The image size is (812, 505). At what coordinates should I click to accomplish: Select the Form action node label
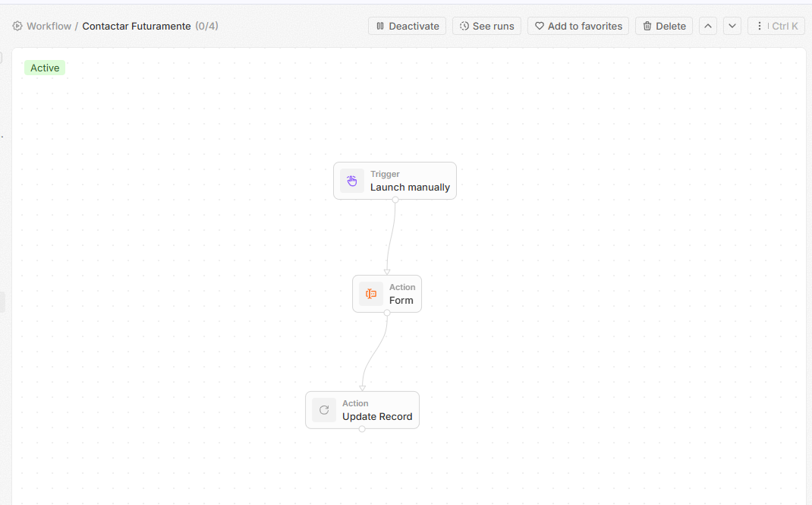click(x=401, y=300)
